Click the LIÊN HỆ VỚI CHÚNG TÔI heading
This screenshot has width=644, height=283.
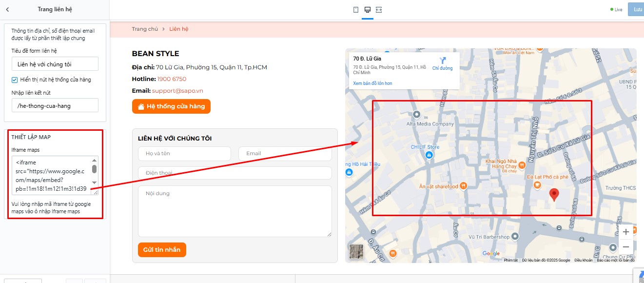pyautogui.click(x=175, y=139)
